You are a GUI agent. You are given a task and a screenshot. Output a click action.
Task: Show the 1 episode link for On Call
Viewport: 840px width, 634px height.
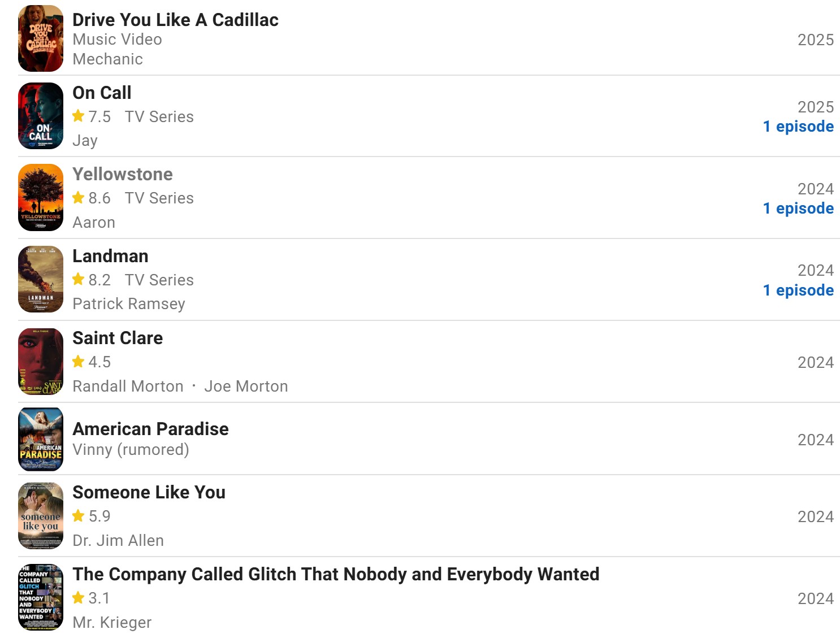(798, 126)
